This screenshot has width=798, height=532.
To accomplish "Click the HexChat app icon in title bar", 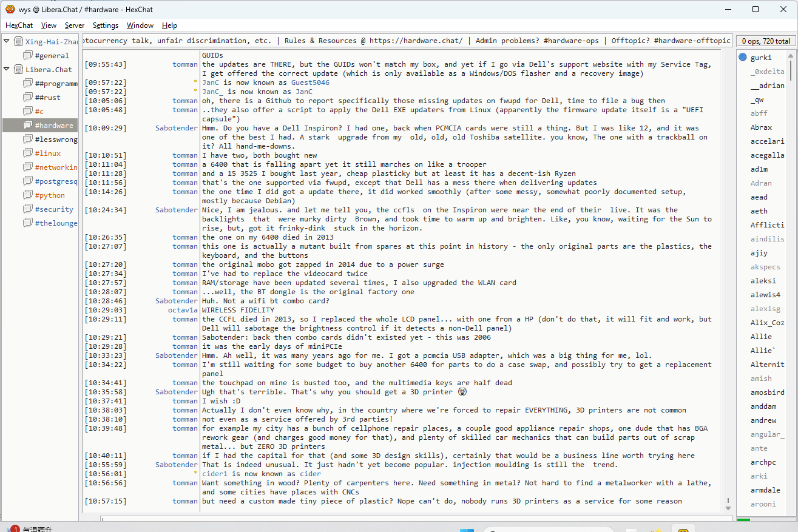I will point(10,9).
